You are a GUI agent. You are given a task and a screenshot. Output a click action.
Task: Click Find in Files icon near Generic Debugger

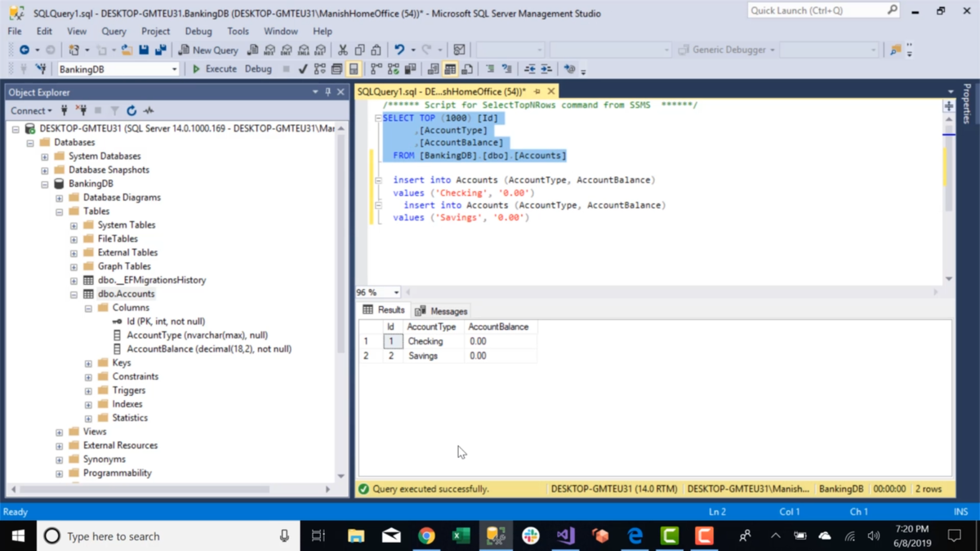click(896, 50)
